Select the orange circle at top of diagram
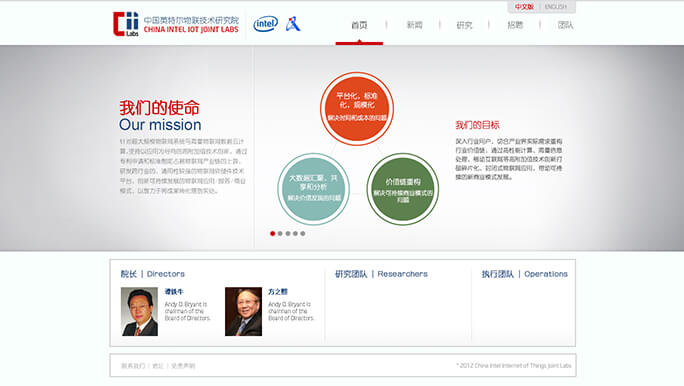Image resolution: width=684 pixels, height=386 pixels. (x=357, y=109)
